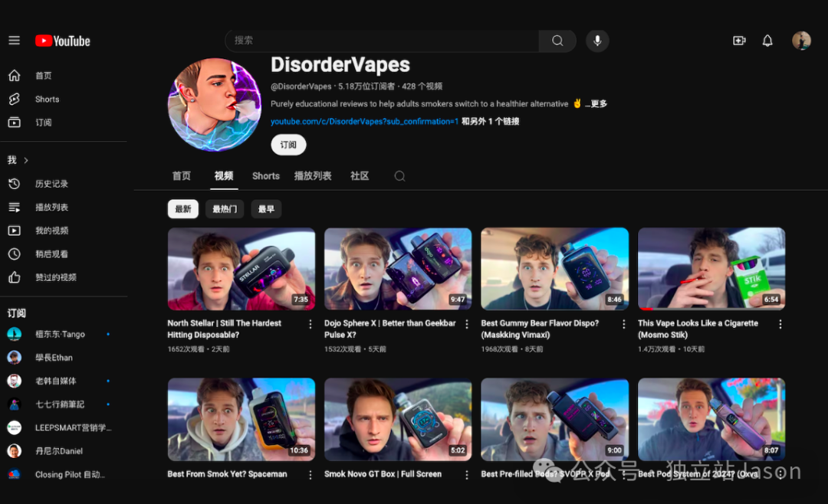Screen dimensions: 828x504
Task: Switch to the 社区 tab
Action: tap(360, 176)
